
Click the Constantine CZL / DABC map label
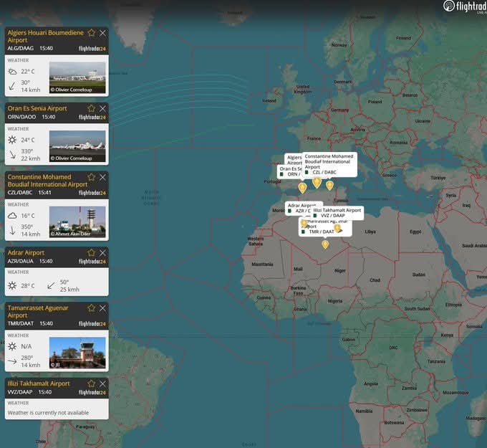coord(329,164)
